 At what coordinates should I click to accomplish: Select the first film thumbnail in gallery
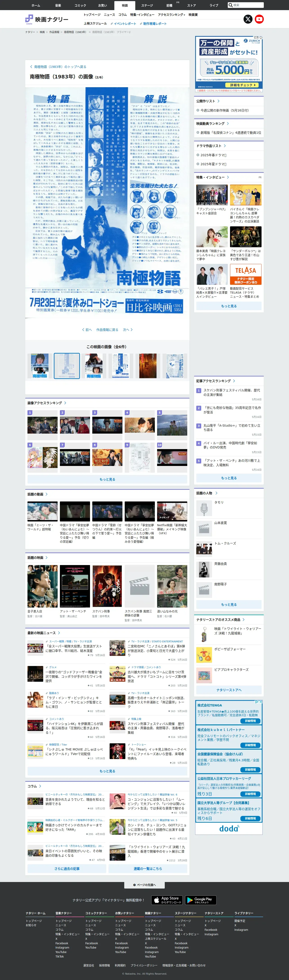tap(40, 366)
